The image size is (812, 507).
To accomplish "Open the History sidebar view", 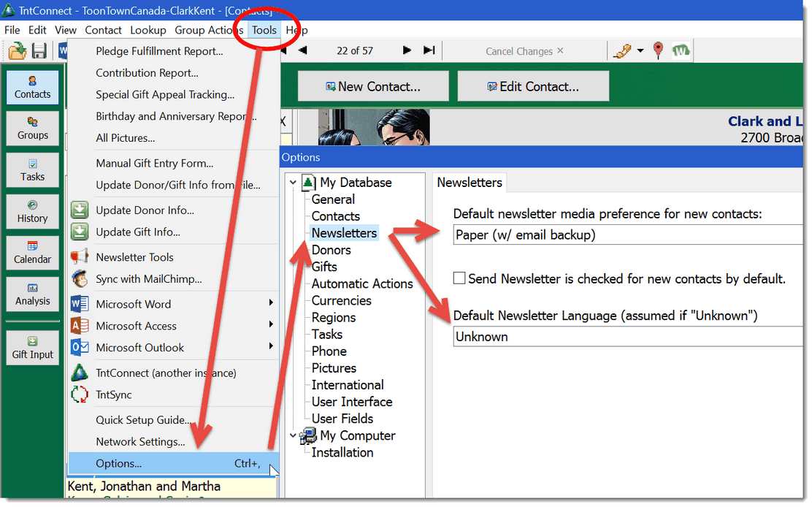I will [33, 211].
